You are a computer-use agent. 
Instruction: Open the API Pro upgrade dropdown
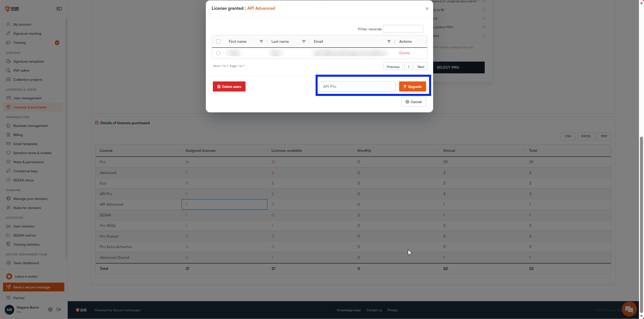click(x=357, y=86)
